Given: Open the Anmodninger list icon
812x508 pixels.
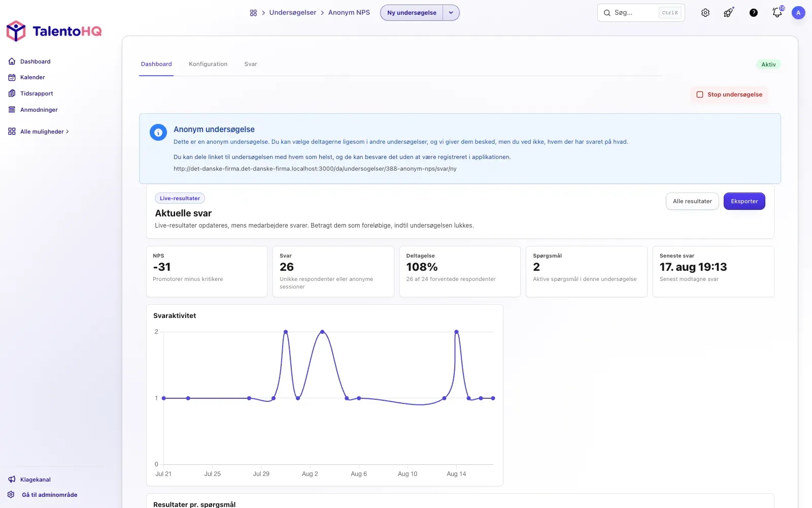Looking at the screenshot, I should (12, 110).
